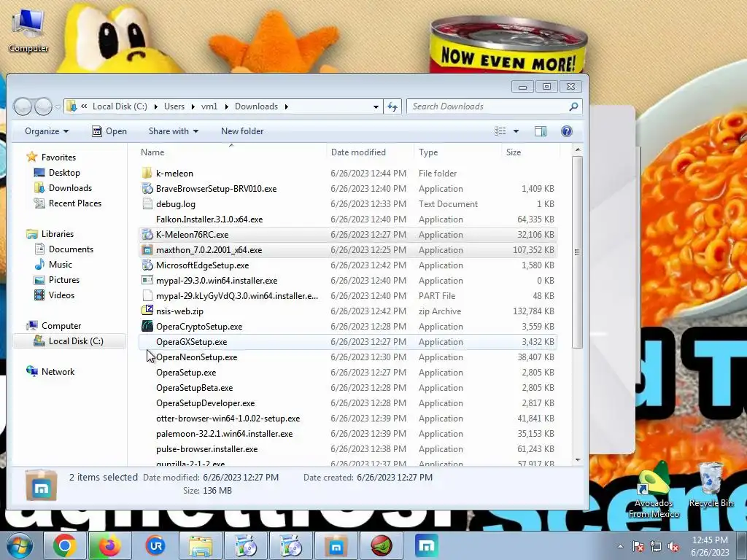Open the Organize dropdown menu
The height and width of the screenshot is (560, 747).
pyautogui.click(x=47, y=131)
